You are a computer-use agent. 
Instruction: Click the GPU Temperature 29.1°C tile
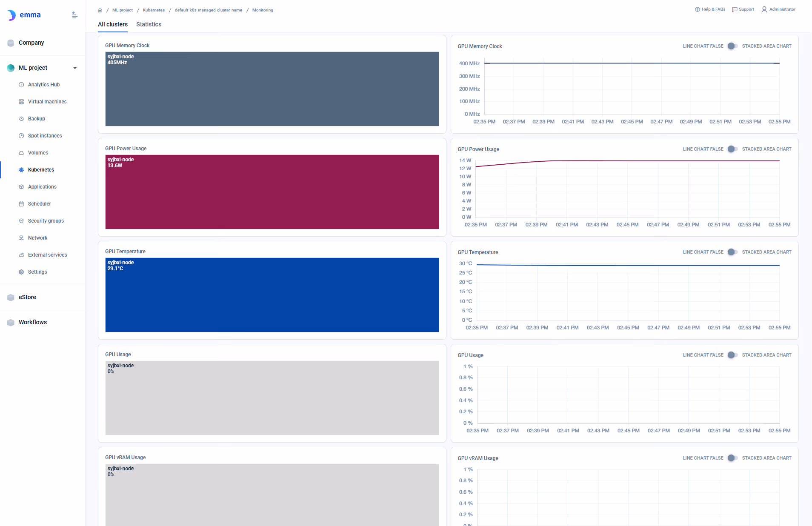[272, 295]
